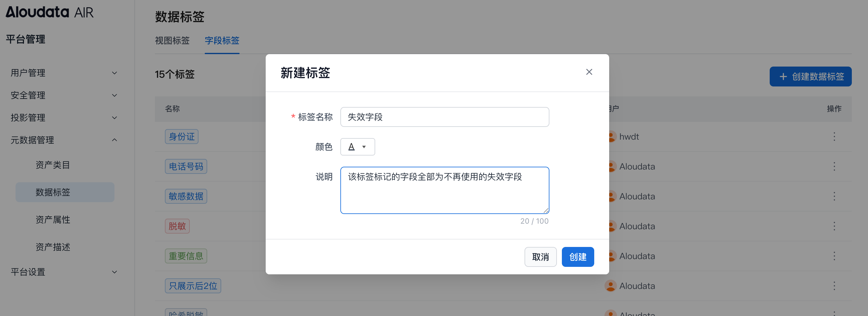Collapse the 元数据管理 menu
Screen dimensions: 868x316
(x=63, y=140)
